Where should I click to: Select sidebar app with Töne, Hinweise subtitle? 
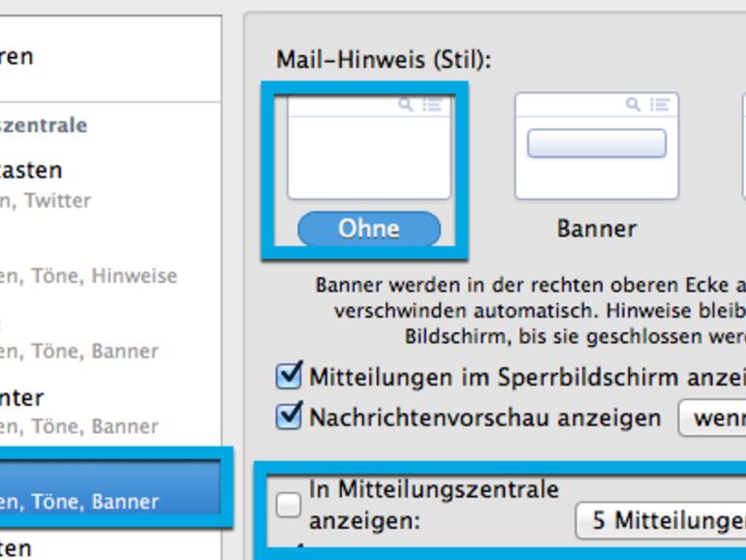110,260
